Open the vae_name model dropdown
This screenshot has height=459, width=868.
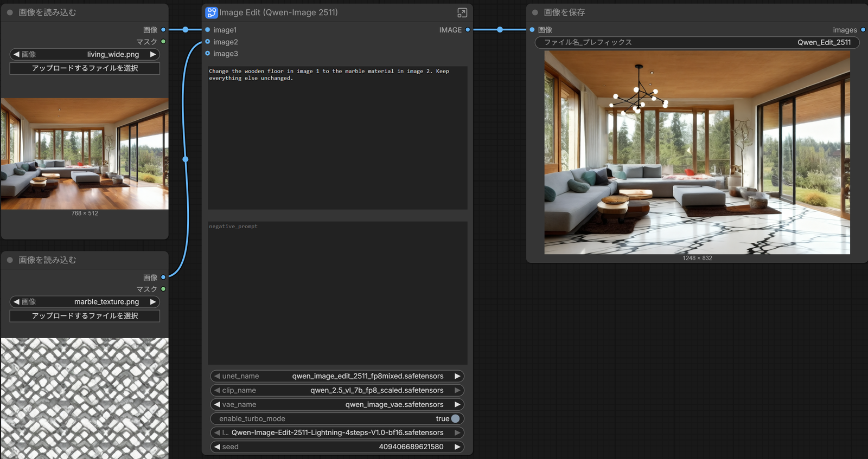click(x=337, y=404)
